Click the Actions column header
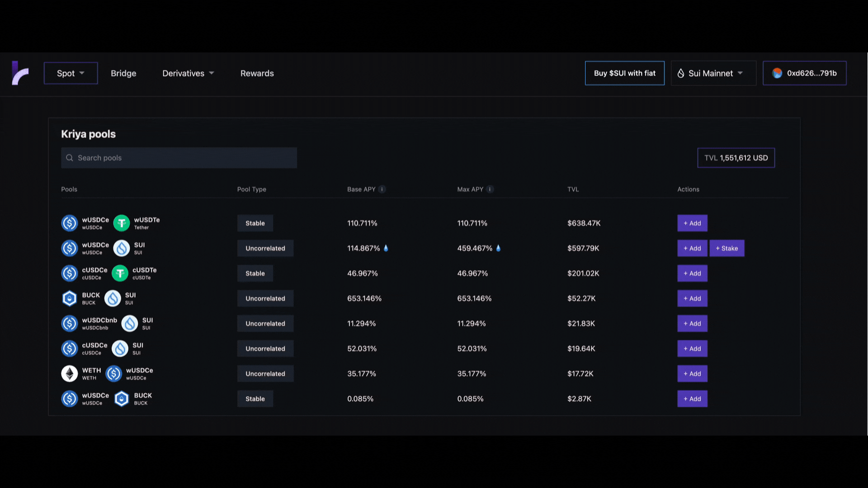The width and height of the screenshot is (868, 488). pyautogui.click(x=688, y=189)
